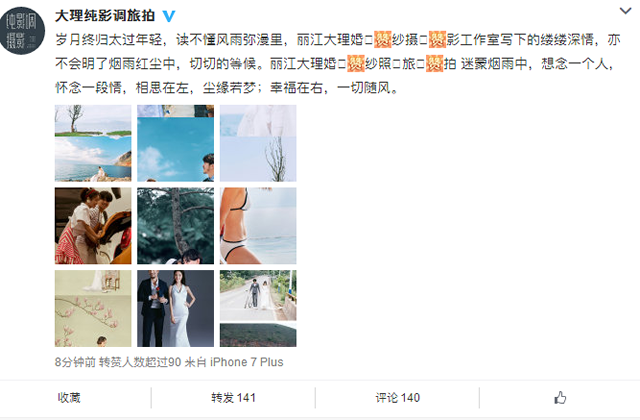Click the iPhone 7 Plus source link

[x=247, y=362]
